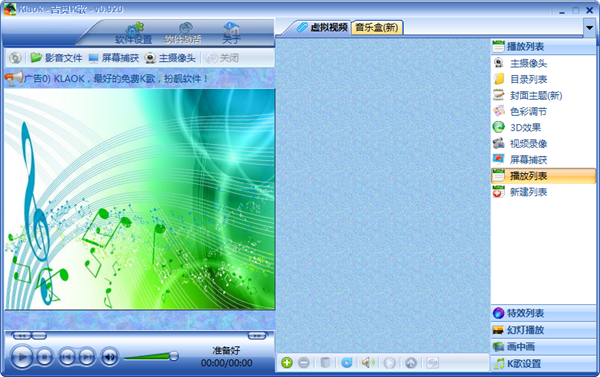Select the highlighted 播放列表 item
600x377 pixels.
tap(543, 176)
